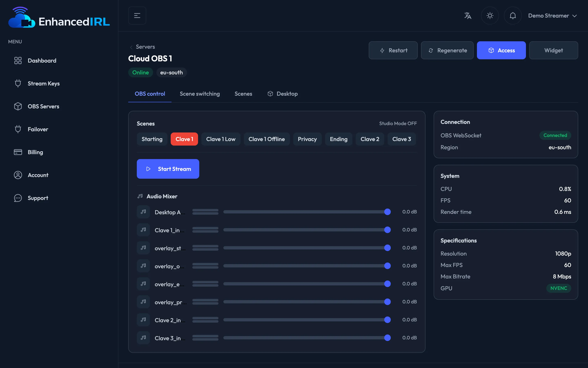This screenshot has width=588, height=368.
Task: Switch to the Starting scene
Action: (x=152, y=139)
